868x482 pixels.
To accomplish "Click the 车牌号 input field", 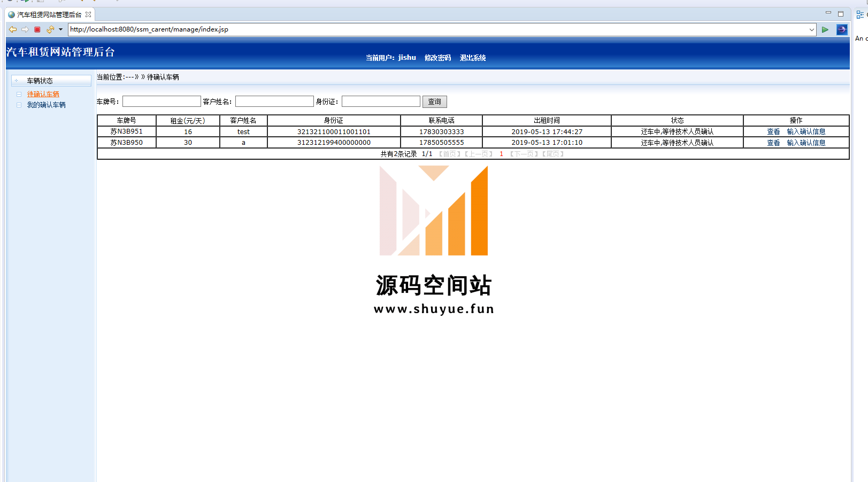I will click(162, 102).
